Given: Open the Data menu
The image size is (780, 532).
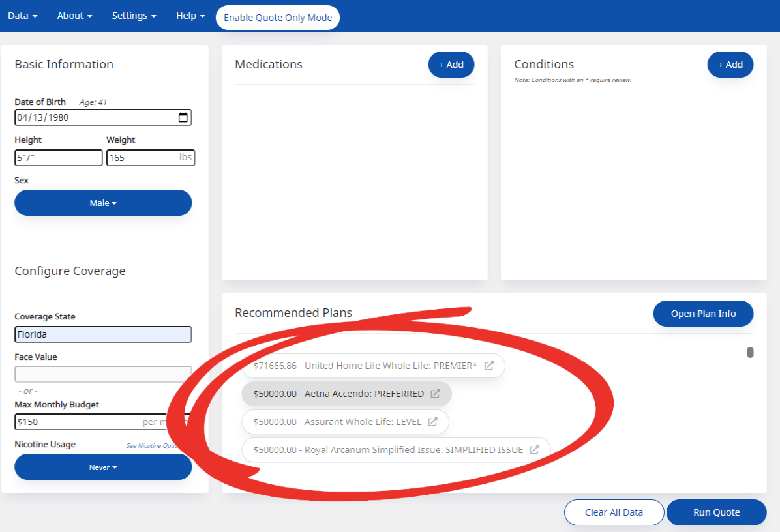Looking at the screenshot, I should coord(22,16).
